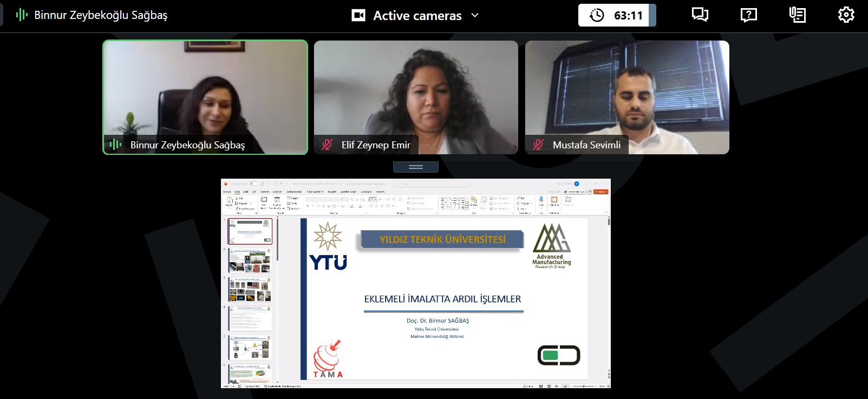The height and width of the screenshot is (399, 868).
Task: Select the second slide thumbnail
Action: click(x=250, y=261)
